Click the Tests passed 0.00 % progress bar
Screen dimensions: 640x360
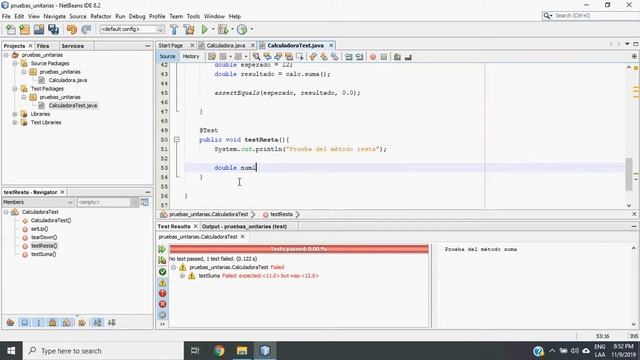click(x=299, y=249)
